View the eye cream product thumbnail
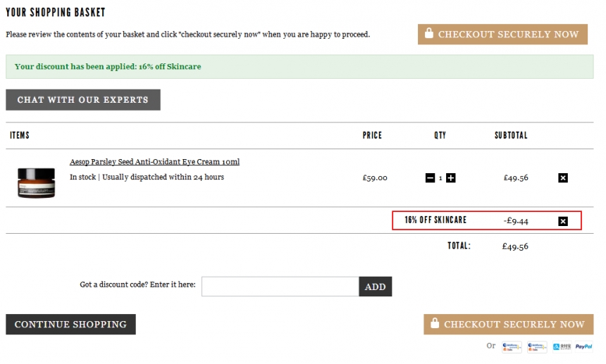 pos(36,182)
